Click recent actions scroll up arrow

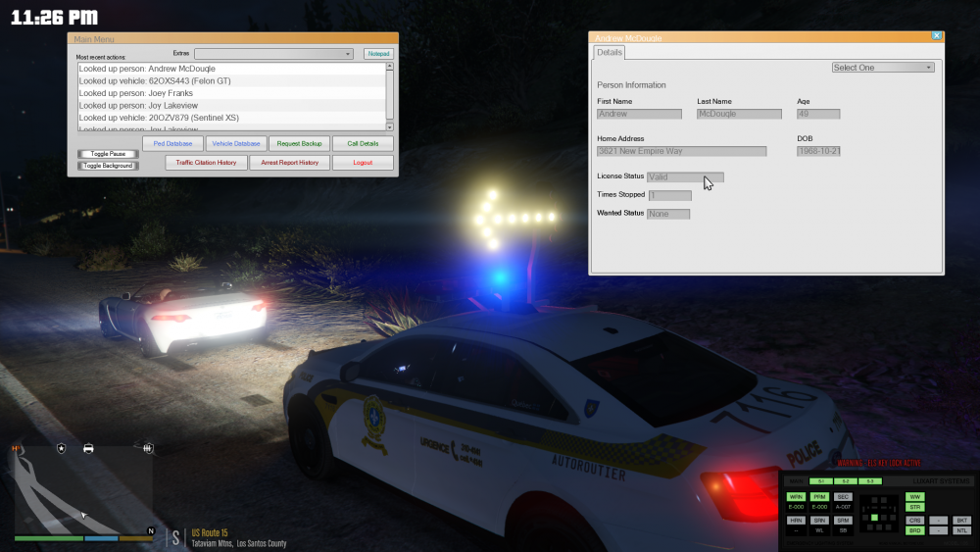point(389,66)
